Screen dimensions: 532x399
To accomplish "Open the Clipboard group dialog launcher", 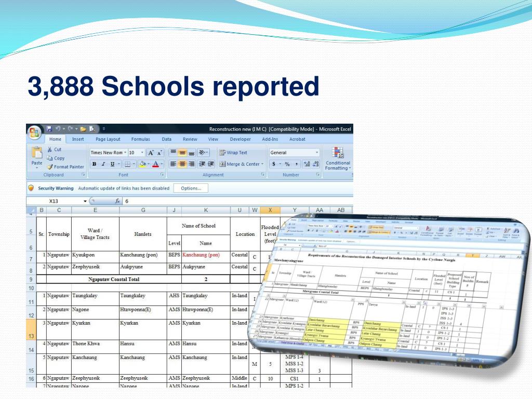I will pyautogui.click(x=83, y=175).
